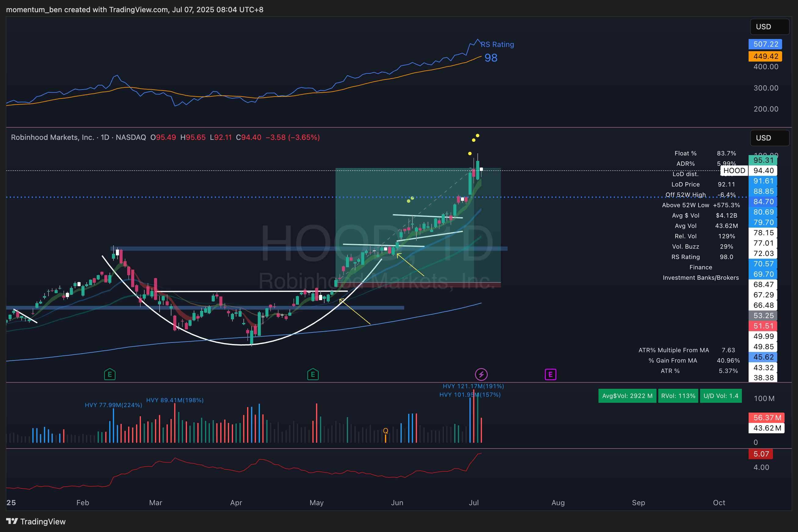Click the red 5.07 indicator value label
Viewport: 798px width, 532px height.
click(761, 454)
